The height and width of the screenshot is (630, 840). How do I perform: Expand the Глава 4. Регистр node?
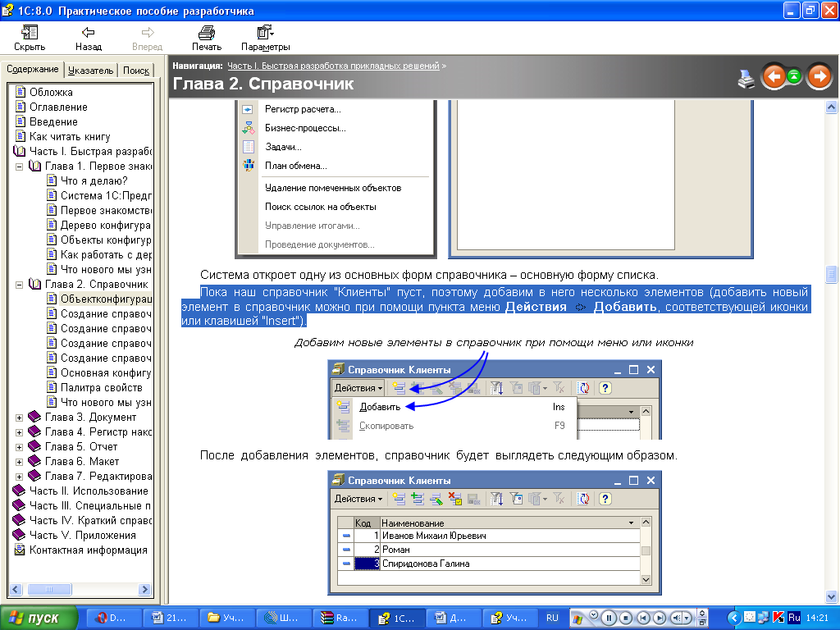[x=20, y=432]
